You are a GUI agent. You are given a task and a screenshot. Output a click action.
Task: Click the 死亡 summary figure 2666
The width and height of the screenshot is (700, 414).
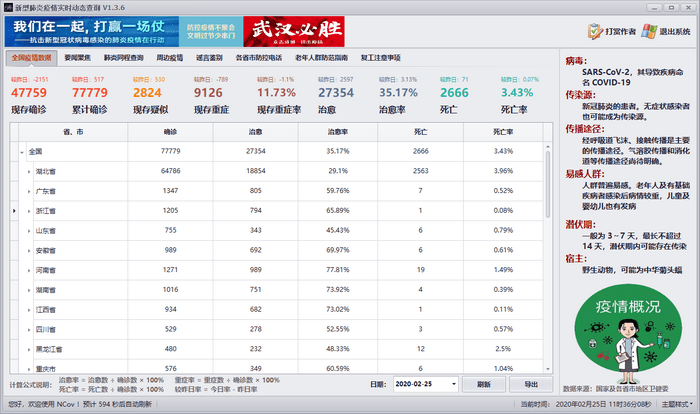pyautogui.click(x=454, y=93)
